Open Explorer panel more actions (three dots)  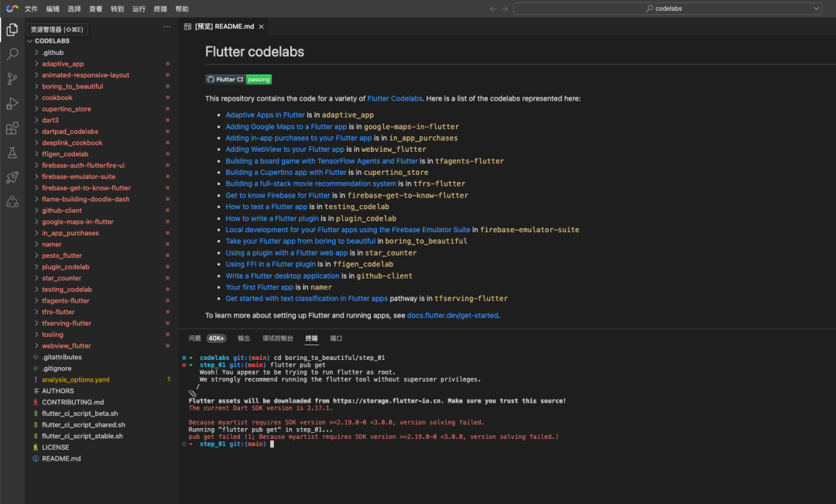pos(166,26)
